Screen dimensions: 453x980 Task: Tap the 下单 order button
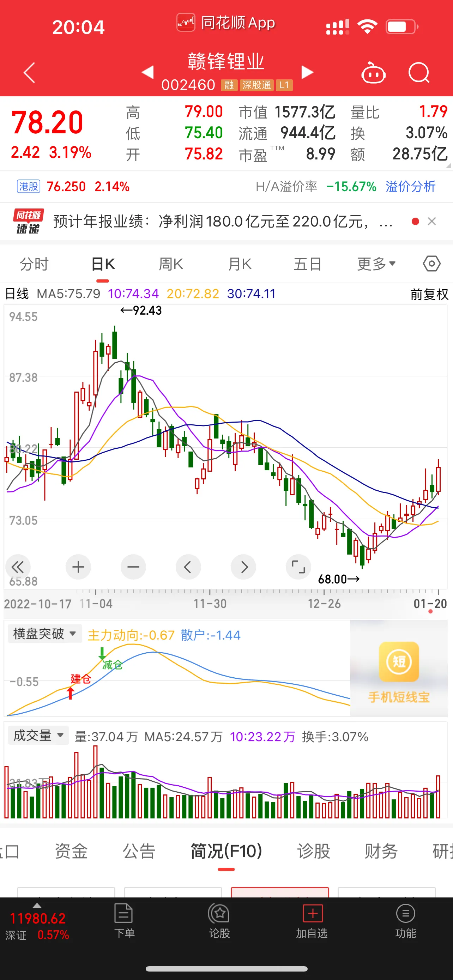tap(124, 921)
